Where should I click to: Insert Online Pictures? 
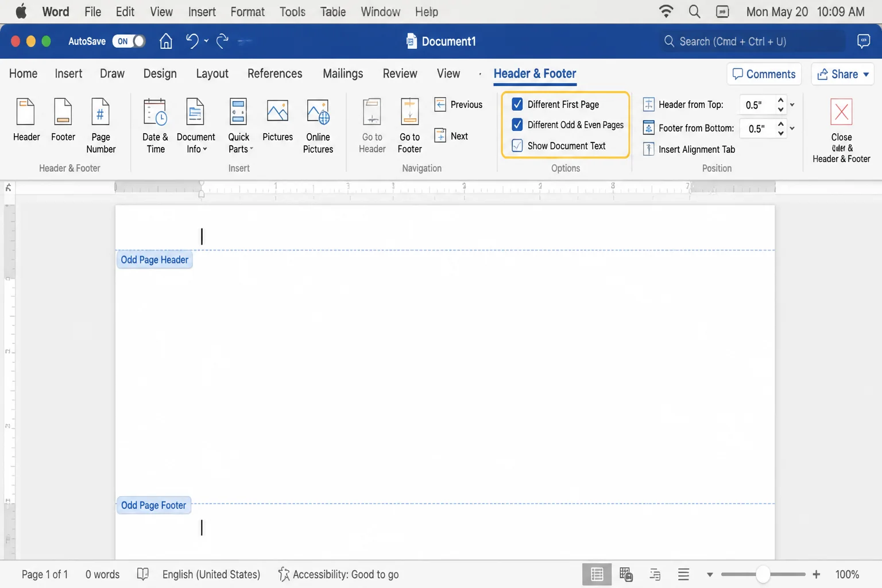[318, 126]
